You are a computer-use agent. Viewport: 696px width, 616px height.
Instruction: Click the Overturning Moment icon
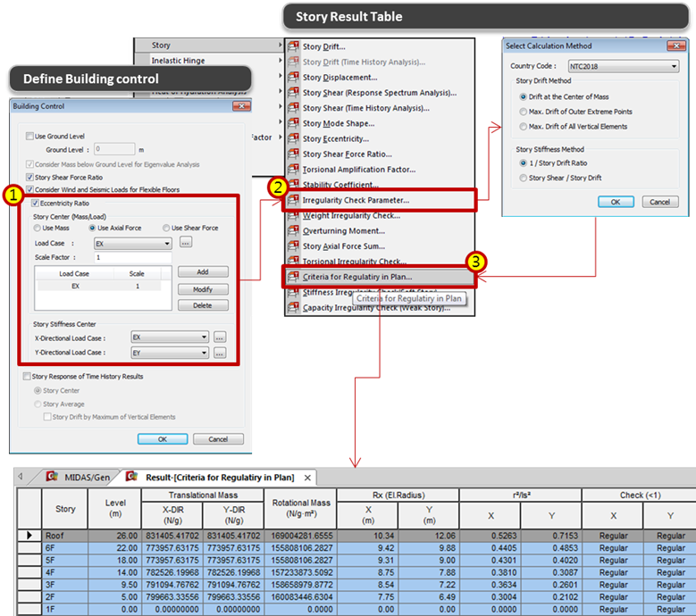pyautogui.click(x=293, y=230)
